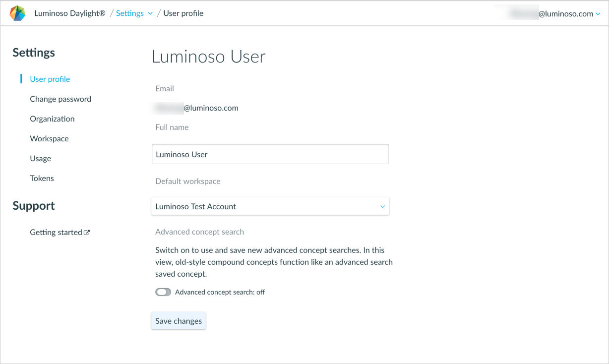Go to Change password settings
Screen dimensions: 609x364
(x=61, y=99)
